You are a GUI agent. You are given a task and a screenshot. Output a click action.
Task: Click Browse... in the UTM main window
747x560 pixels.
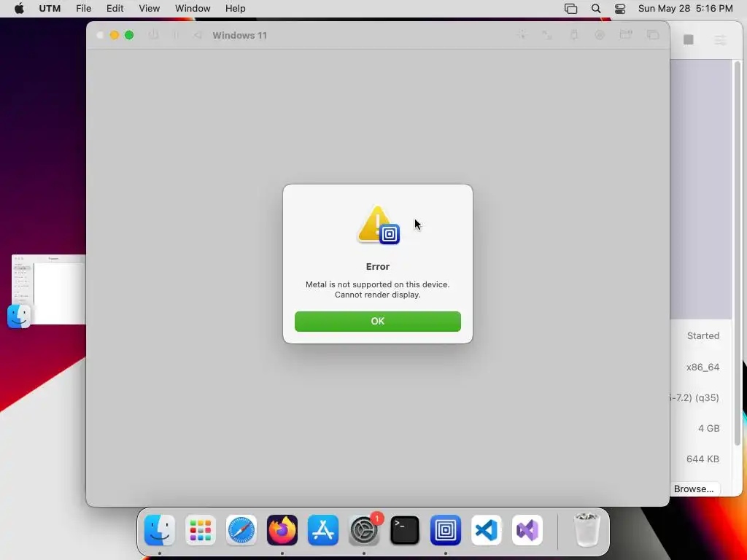point(694,489)
